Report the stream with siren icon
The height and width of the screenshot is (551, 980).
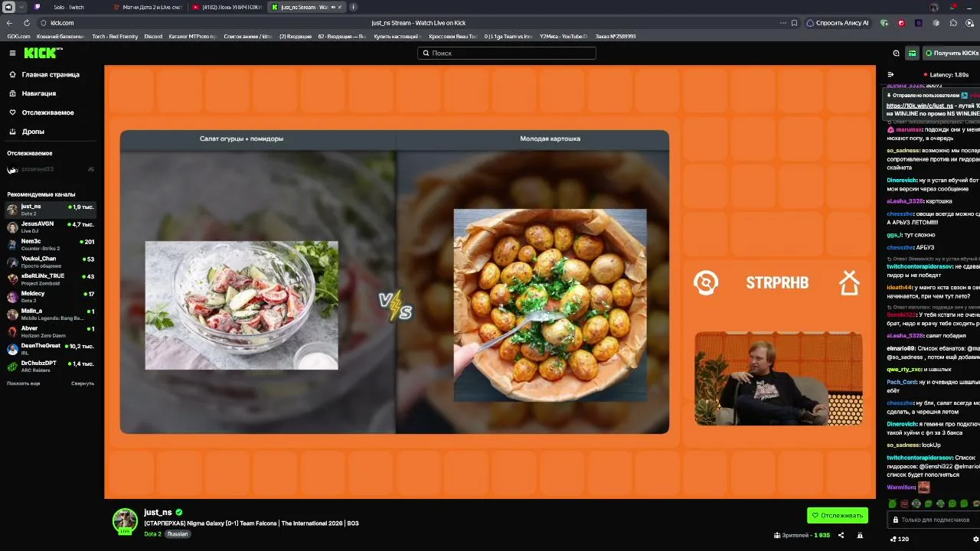point(860,536)
